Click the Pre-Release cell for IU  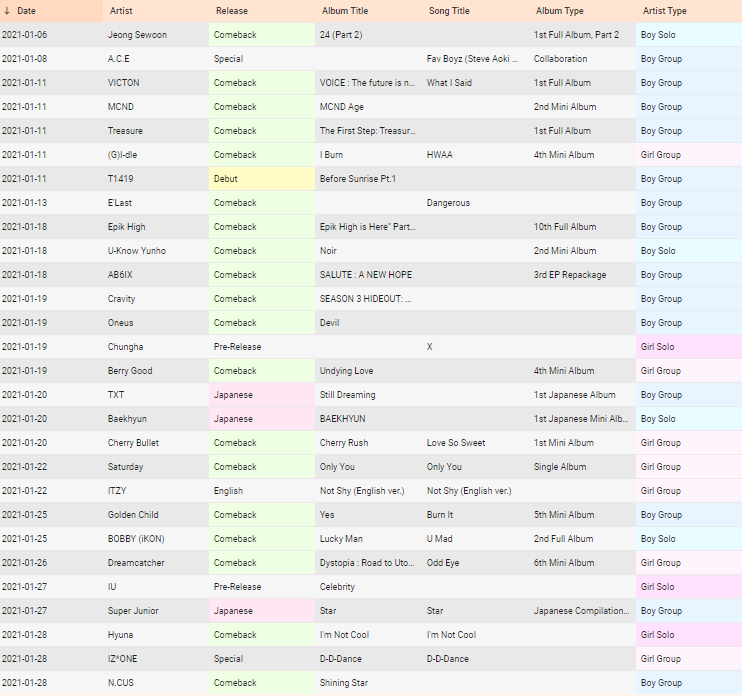[262, 587]
